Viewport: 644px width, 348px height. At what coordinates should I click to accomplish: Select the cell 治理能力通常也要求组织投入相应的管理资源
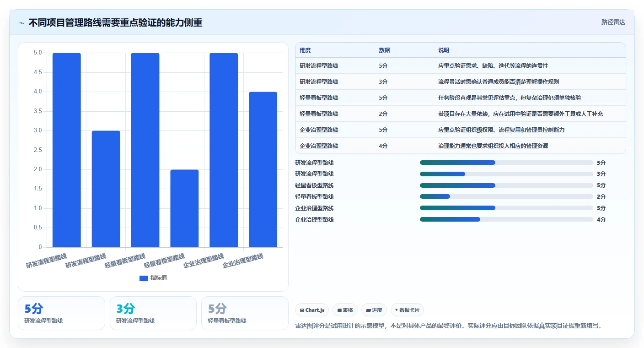(493, 146)
